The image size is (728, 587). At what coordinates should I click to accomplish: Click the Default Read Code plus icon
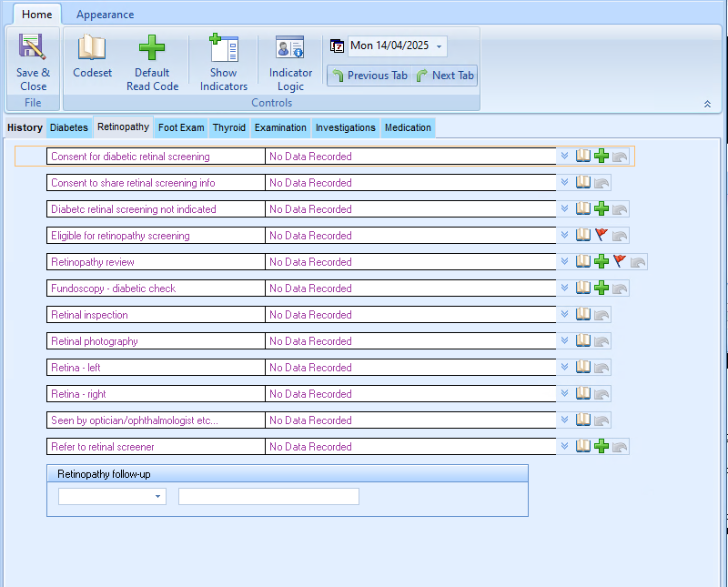(152, 47)
